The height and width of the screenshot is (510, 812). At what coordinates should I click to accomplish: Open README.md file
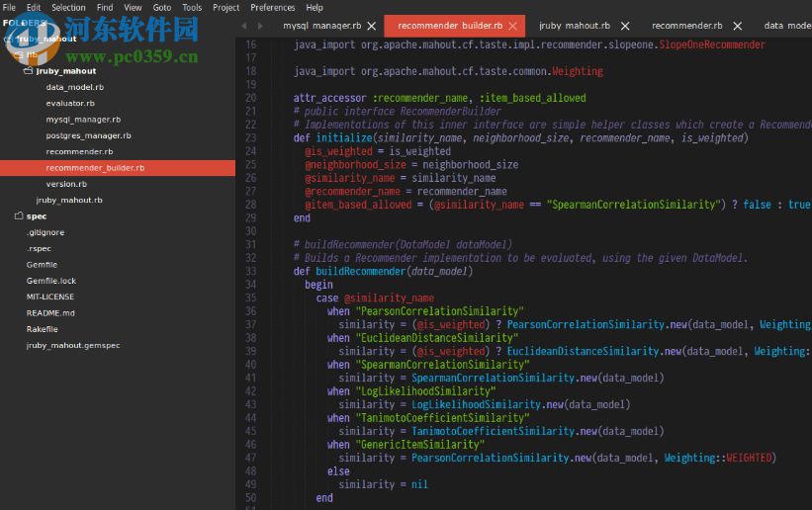(x=50, y=312)
